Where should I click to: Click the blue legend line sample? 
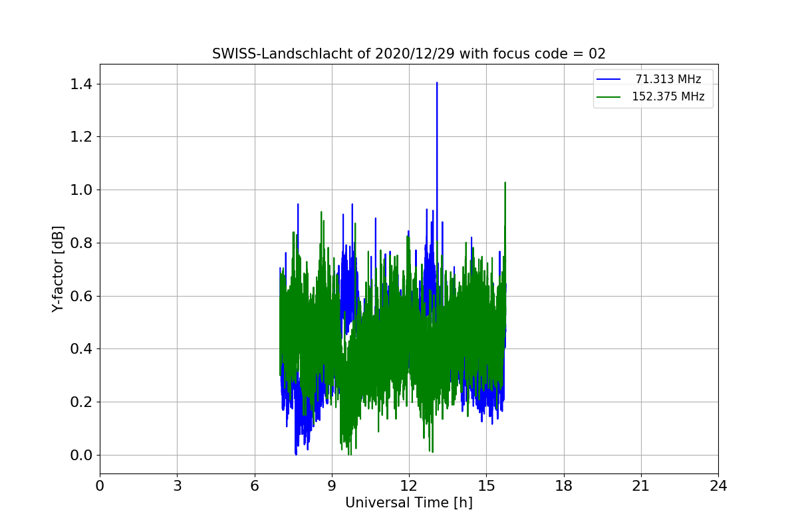[x=608, y=79]
